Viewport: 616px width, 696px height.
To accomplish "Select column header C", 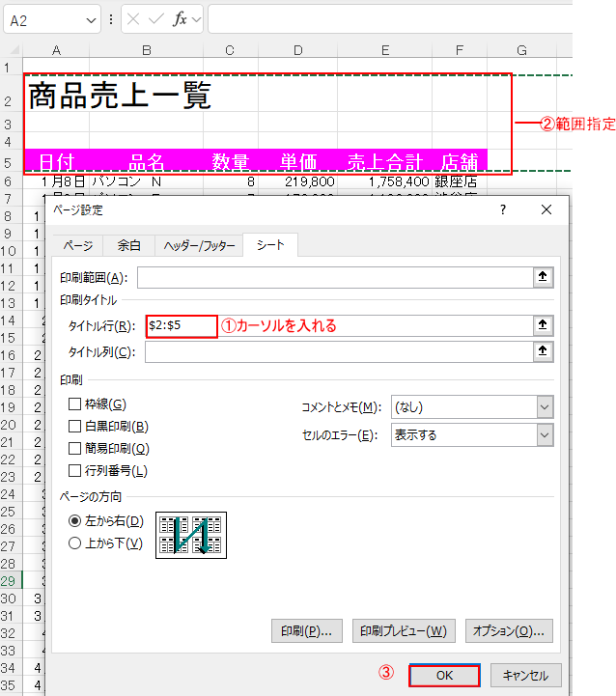I will click(230, 50).
